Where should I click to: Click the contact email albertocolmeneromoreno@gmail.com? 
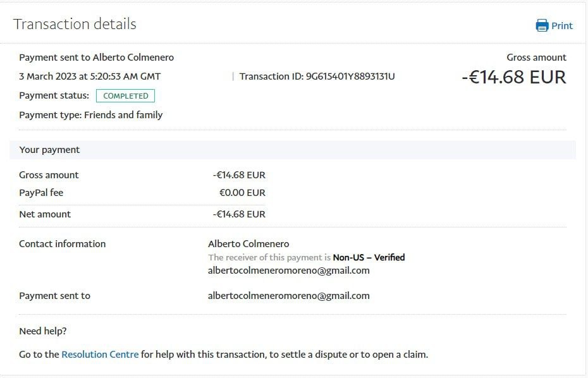click(289, 271)
